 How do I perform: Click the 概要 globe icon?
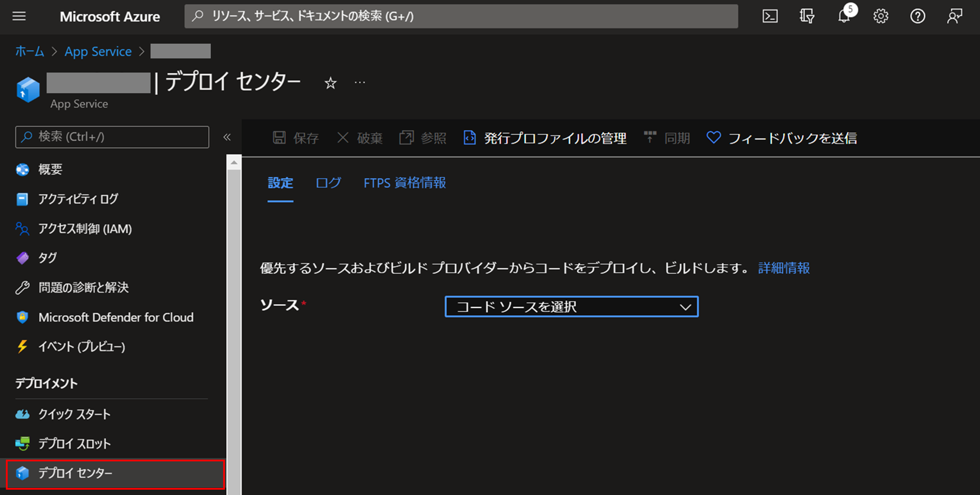click(23, 169)
